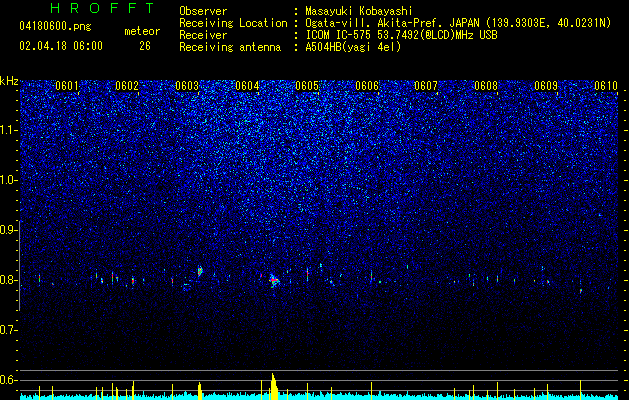Click the gray frequency range bar on left axis

20,265
